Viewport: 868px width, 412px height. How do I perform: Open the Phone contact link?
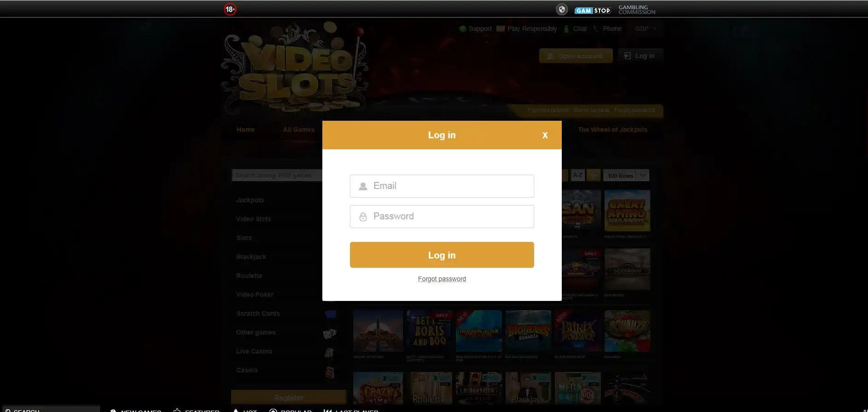[607, 29]
